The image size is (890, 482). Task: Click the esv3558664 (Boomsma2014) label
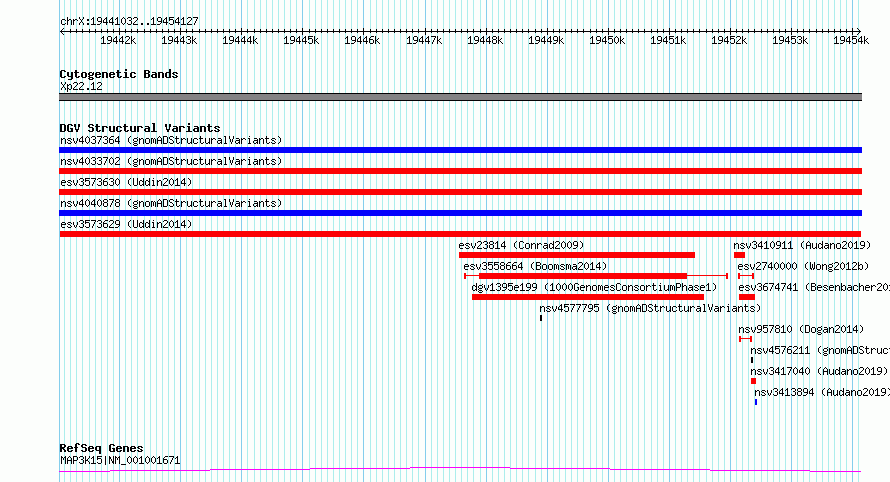pos(535,266)
